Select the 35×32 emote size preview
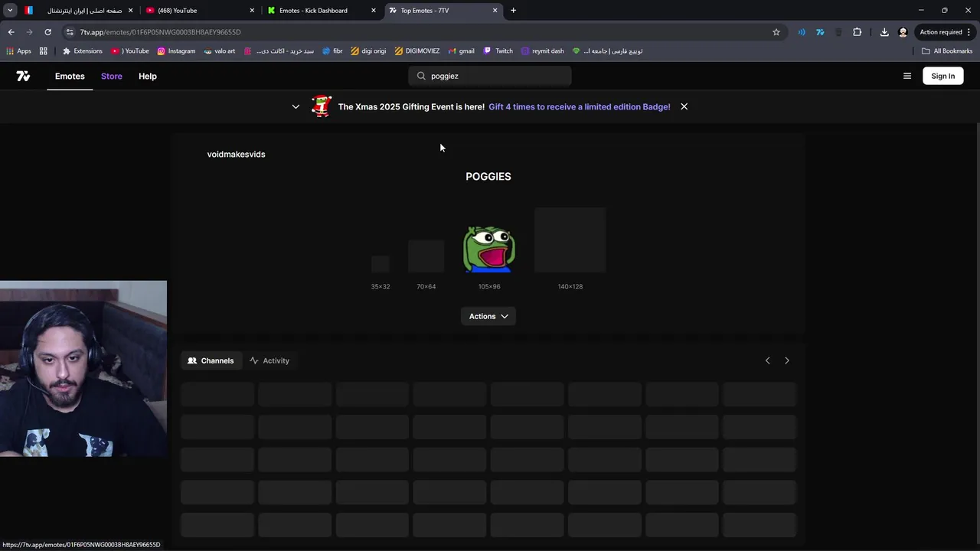Viewport: 980px width, 551px height. point(381,265)
